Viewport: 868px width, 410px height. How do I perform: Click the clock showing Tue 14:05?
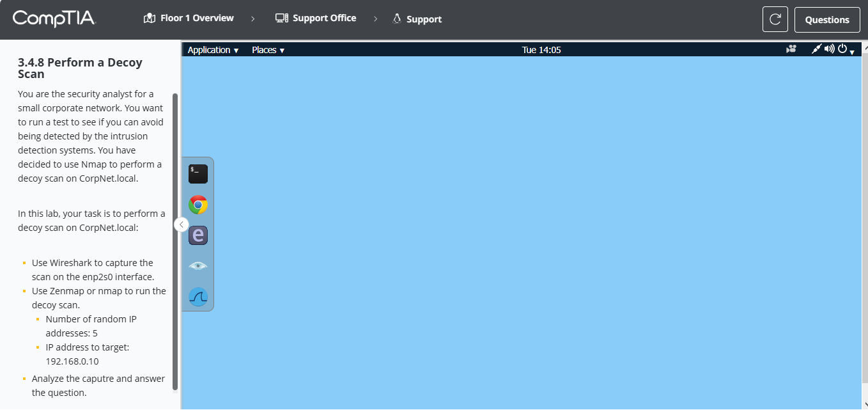coord(541,49)
